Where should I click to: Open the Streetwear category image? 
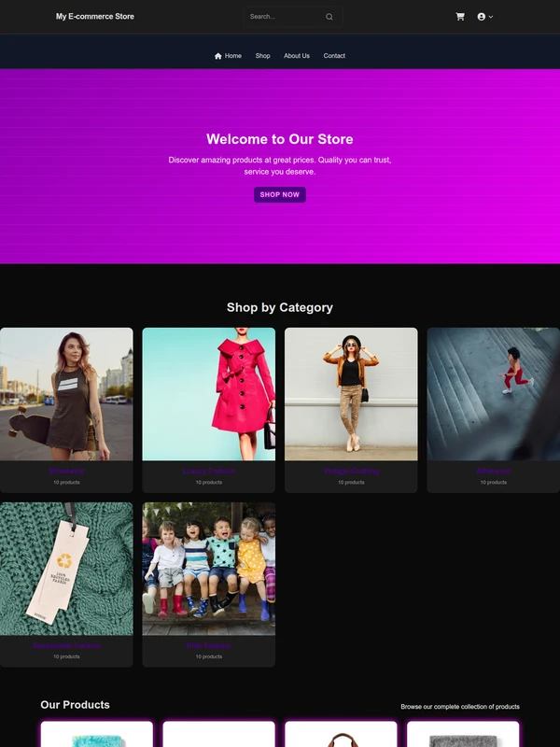coord(66,394)
